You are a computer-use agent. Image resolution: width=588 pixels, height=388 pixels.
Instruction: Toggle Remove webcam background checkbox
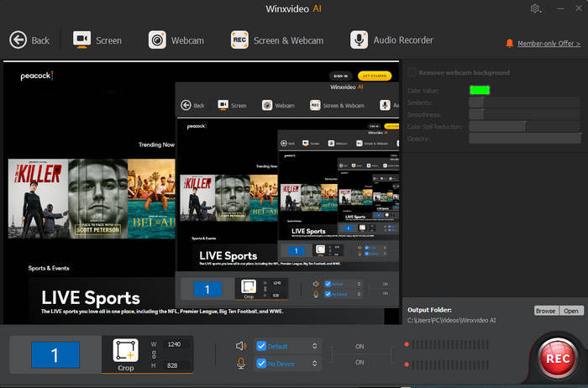pyautogui.click(x=412, y=72)
